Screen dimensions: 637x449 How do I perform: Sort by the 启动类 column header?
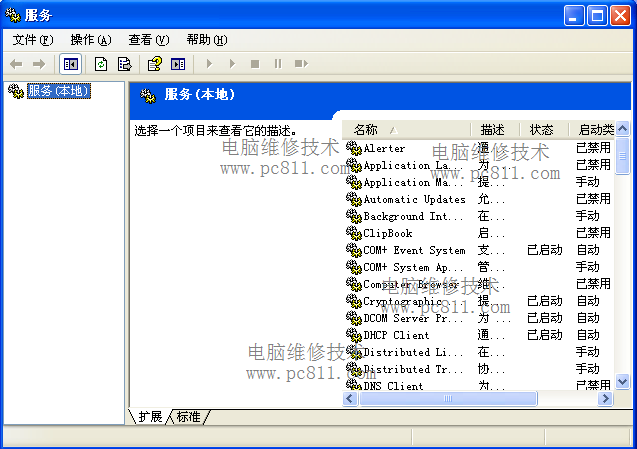592,130
